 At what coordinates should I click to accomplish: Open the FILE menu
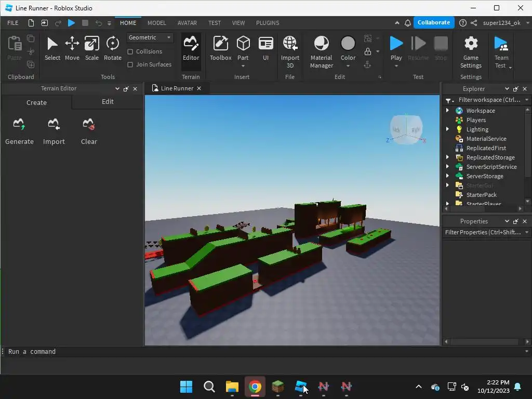tap(13, 23)
